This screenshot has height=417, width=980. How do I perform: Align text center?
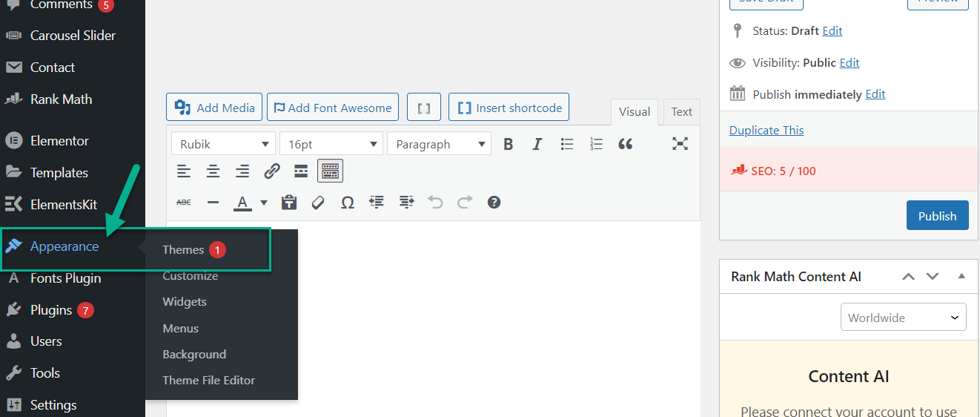tap(213, 171)
